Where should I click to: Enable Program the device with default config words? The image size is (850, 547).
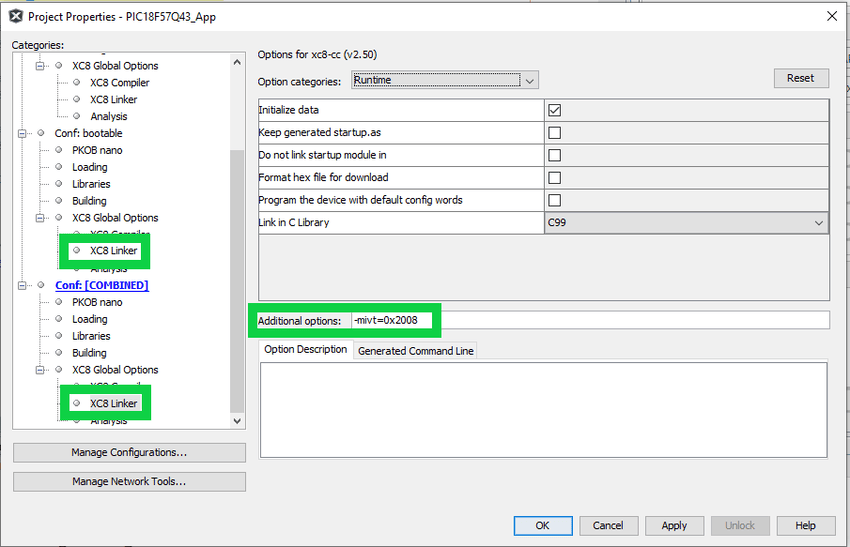[x=554, y=200]
